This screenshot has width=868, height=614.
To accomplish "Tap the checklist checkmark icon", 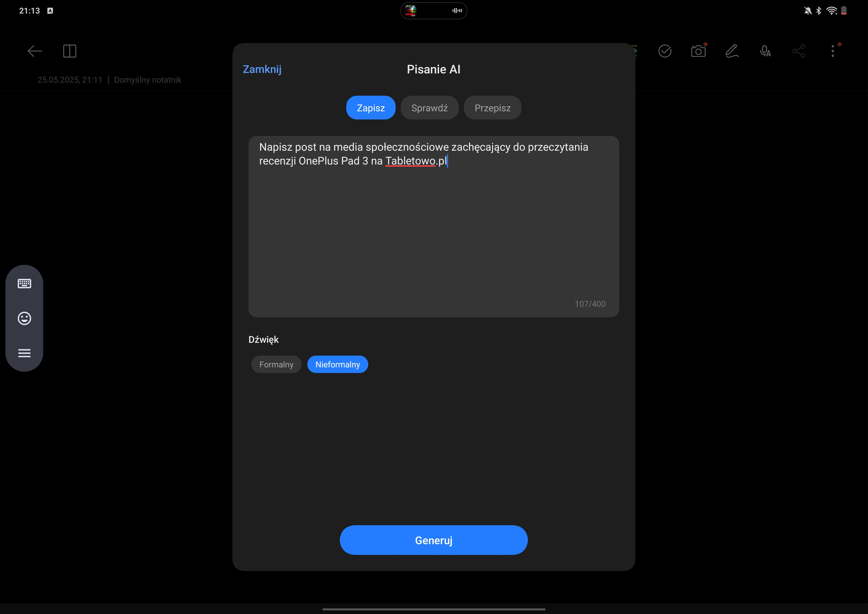I will coord(665,51).
